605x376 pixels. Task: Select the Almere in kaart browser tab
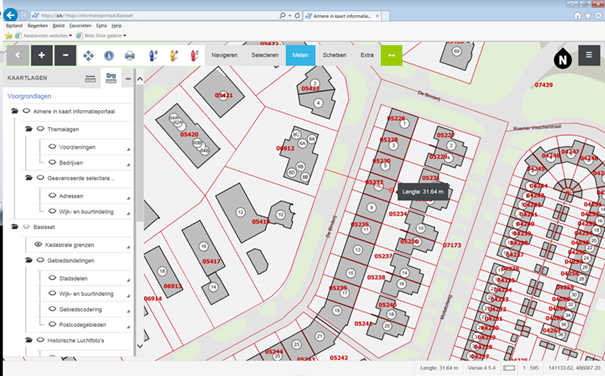point(342,16)
